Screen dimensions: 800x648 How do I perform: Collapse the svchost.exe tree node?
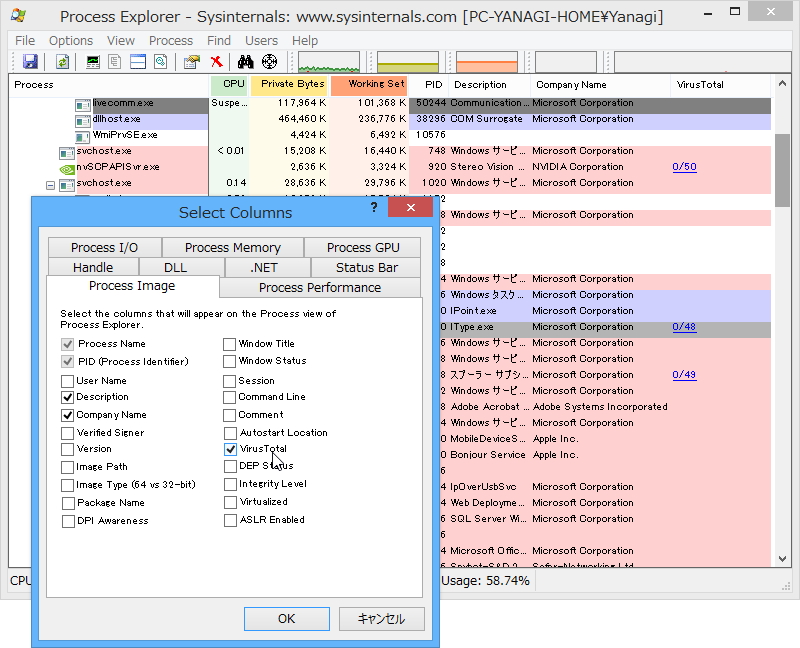[x=50, y=186]
